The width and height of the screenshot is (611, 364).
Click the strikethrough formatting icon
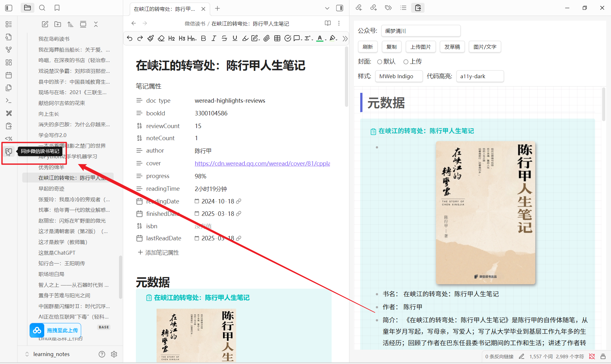[224, 38]
